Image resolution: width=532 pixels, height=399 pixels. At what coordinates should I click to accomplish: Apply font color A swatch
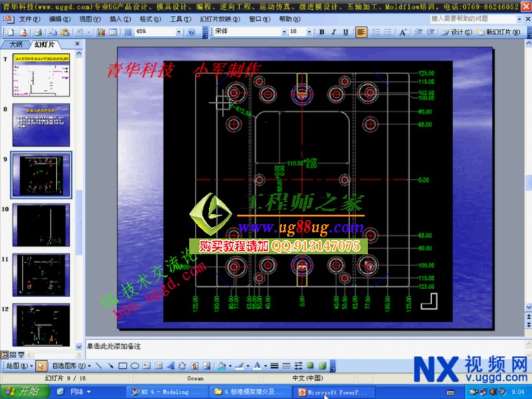[x=257, y=366]
